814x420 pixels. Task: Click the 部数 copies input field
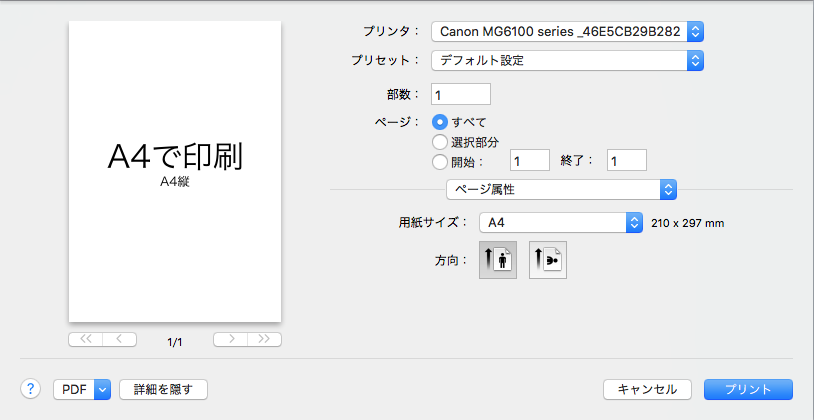(x=460, y=94)
